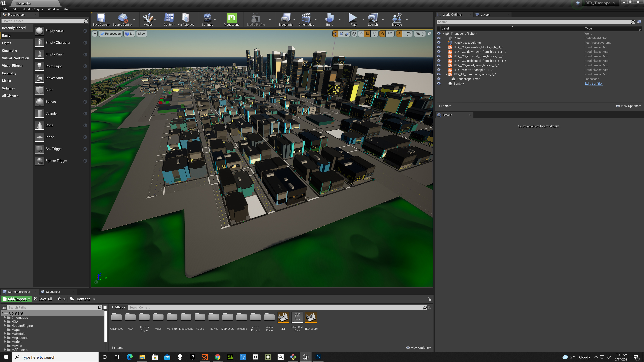The width and height of the screenshot is (644, 362).
Task: Expand the HoudiniEngine folder in tree
Action: tap(5, 325)
